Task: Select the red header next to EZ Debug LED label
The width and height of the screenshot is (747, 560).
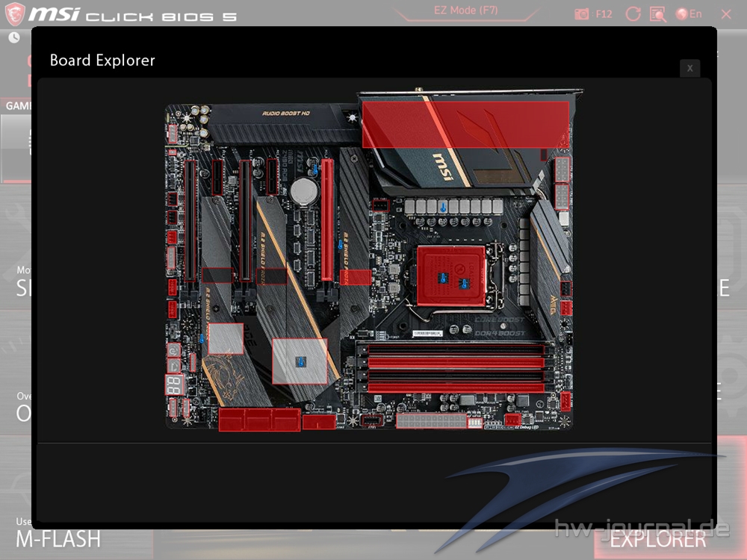Action: tap(512, 420)
